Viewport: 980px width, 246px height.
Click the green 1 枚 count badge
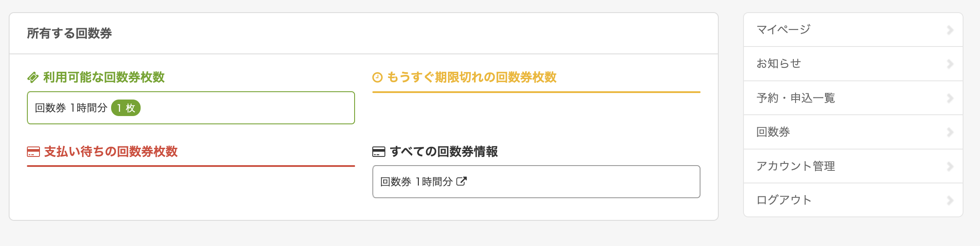tap(126, 108)
